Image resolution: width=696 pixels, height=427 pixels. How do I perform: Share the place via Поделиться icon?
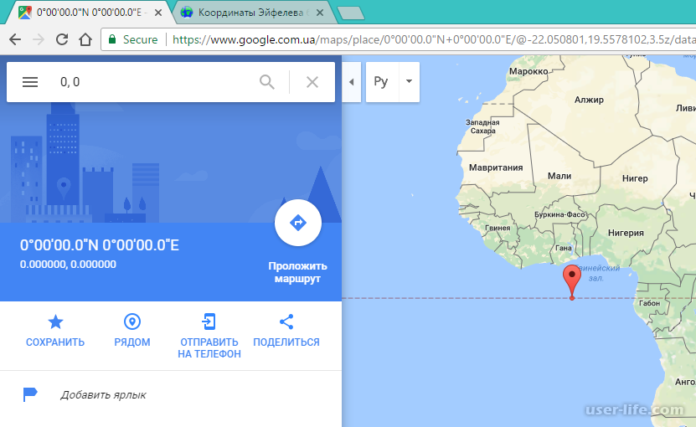click(286, 322)
